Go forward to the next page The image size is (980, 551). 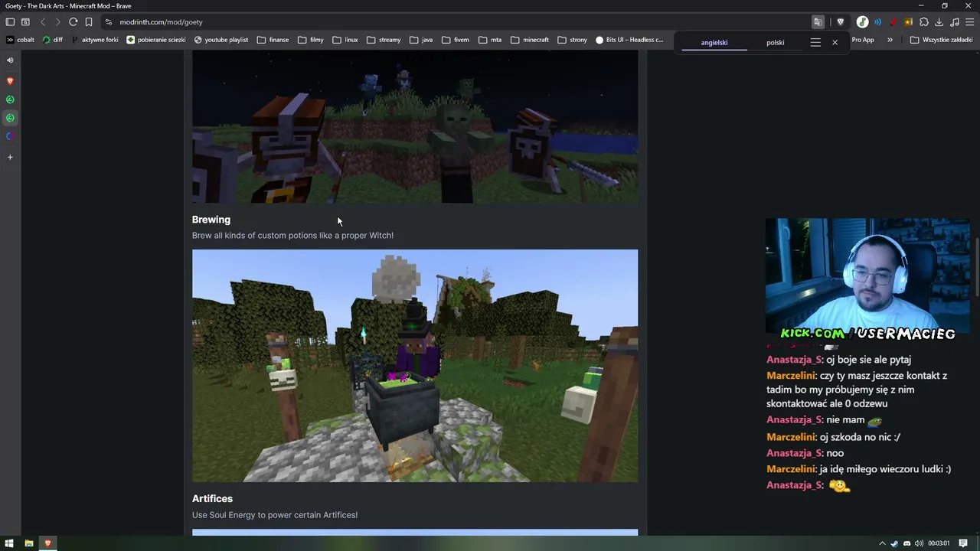click(57, 22)
